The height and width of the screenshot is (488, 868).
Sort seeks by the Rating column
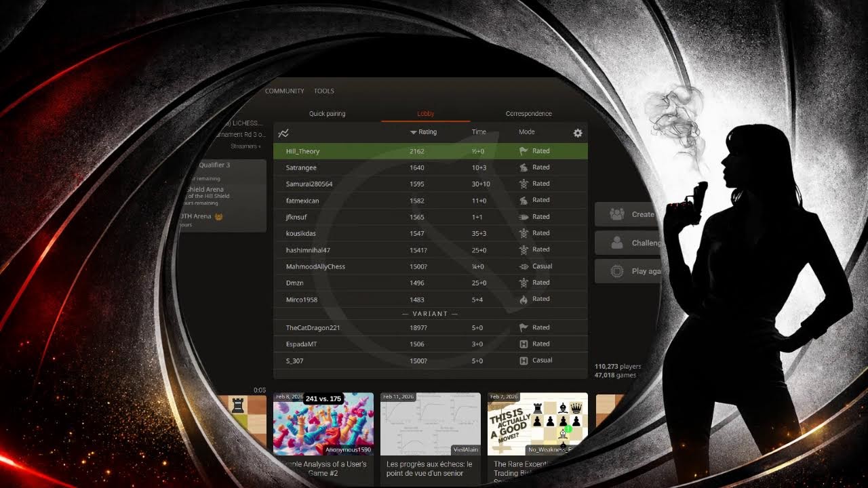pyautogui.click(x=424, y=132)
